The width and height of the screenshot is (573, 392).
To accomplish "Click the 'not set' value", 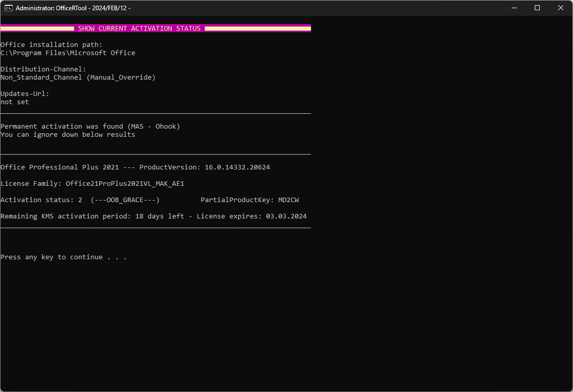I will [x=15, y=102].
